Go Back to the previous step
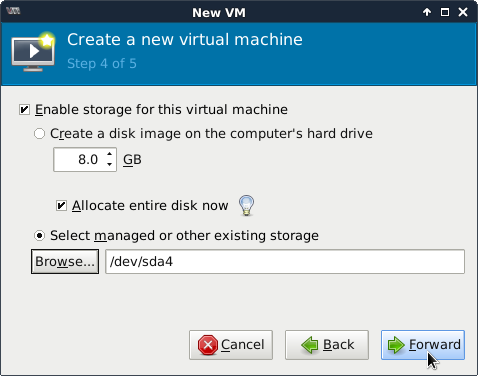 (327, 345)
